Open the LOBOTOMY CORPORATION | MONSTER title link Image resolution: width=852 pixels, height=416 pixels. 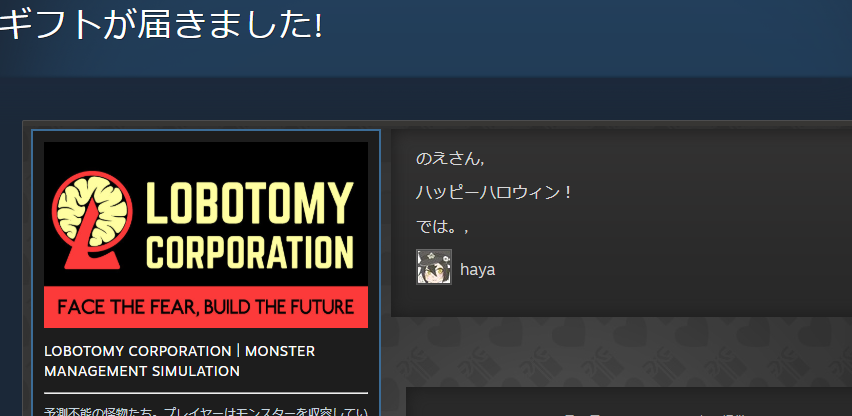179,351
